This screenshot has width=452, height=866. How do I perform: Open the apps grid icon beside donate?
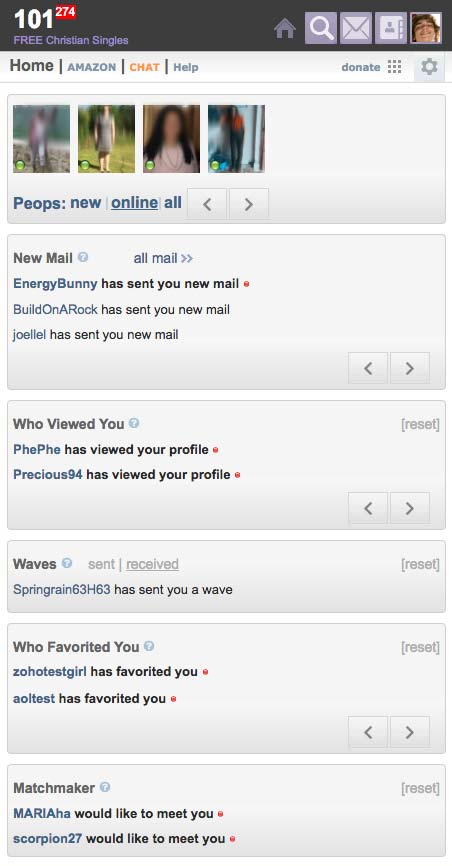pos(395,67)
